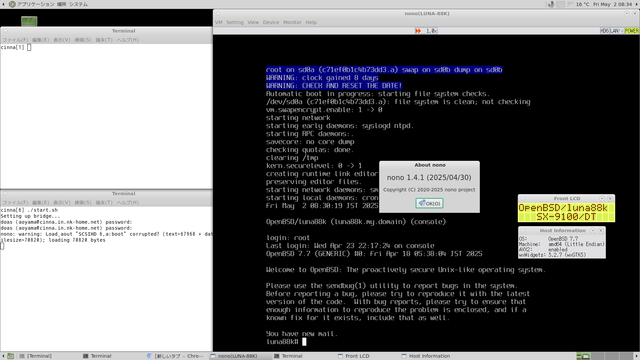Click the Copyright nono project text
This screenshot has width=640, height=360.
pos(429,190)
